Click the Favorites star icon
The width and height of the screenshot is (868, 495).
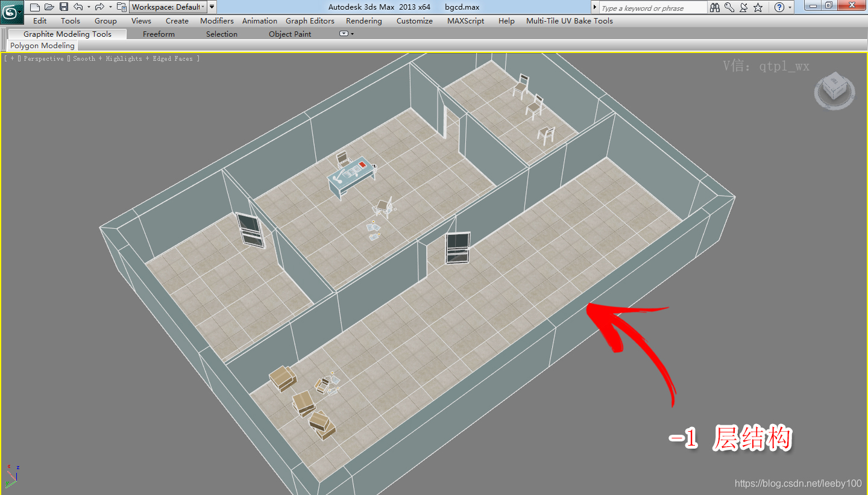(x=758, y=7)
